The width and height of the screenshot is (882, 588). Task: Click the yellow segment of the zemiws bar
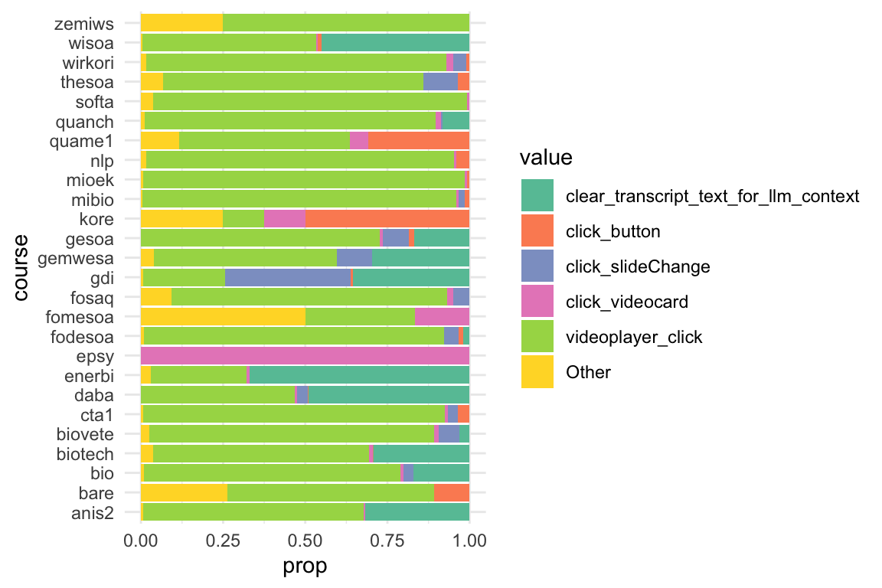[x=181, y=23]
